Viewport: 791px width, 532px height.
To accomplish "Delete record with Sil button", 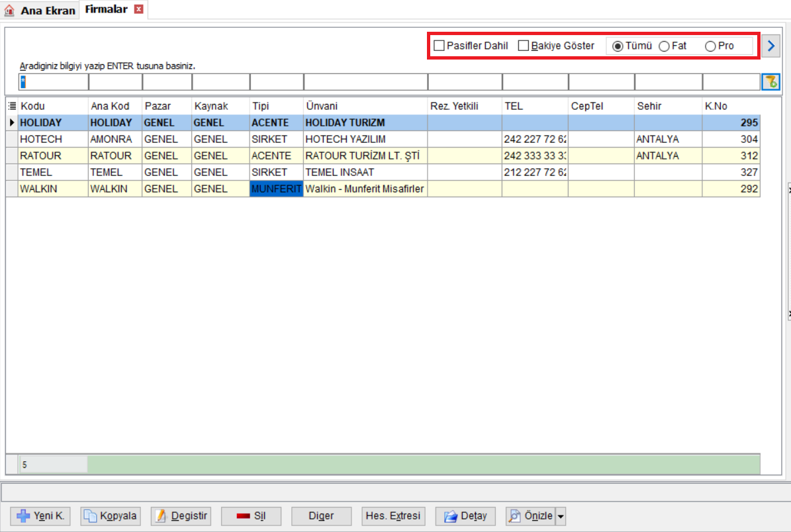I will click(x=251, y=516).
